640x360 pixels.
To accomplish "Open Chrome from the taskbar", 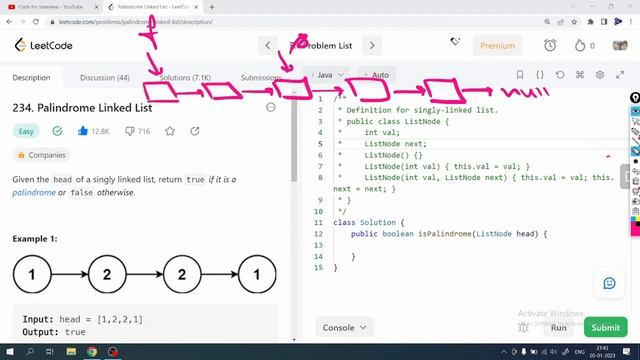I will pyautogui.click(x=92, y=351).
